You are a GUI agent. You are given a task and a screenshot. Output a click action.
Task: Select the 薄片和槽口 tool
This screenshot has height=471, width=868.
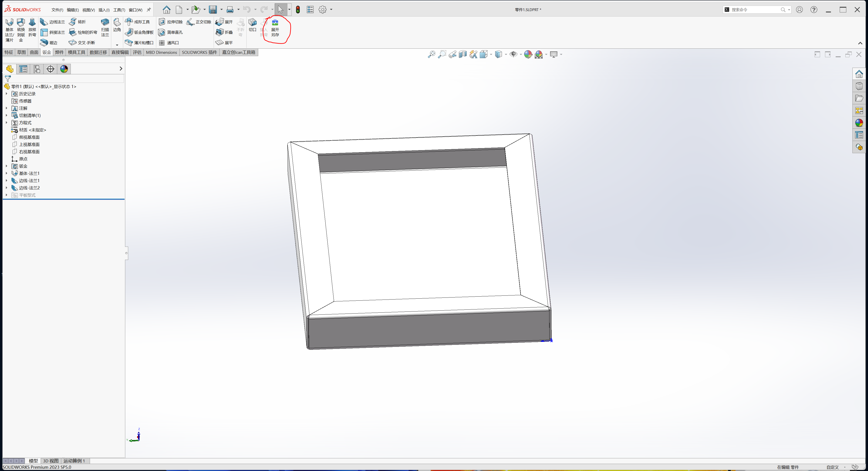[139, 43]
